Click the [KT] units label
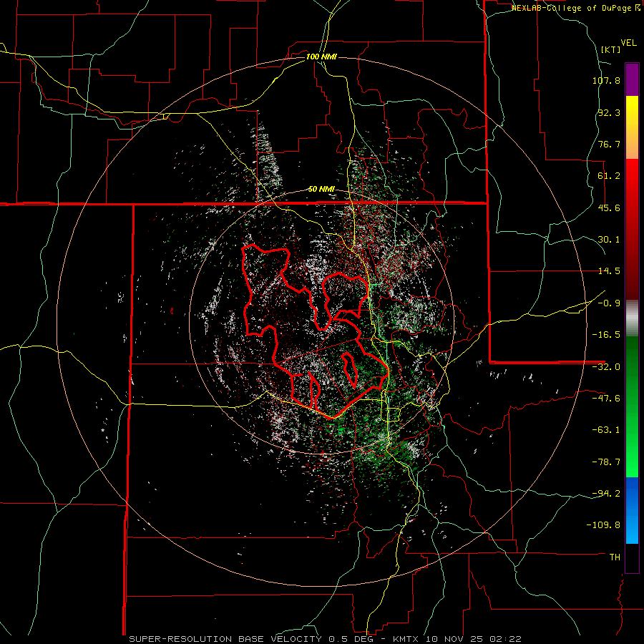The width and height of the screenshot is (644, 644). [x=611, y=49]
